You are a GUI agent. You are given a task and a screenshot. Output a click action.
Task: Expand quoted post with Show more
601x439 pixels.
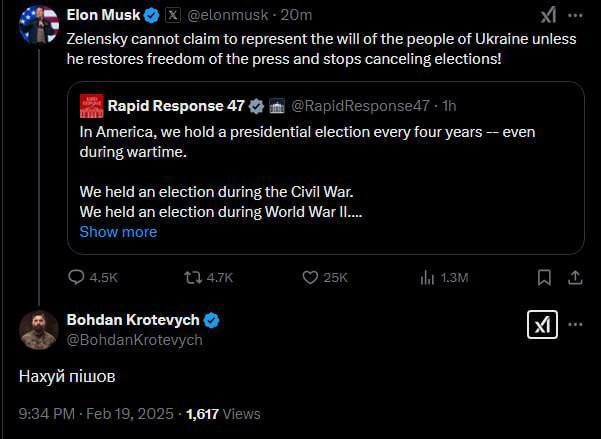(x=118, y=232)
